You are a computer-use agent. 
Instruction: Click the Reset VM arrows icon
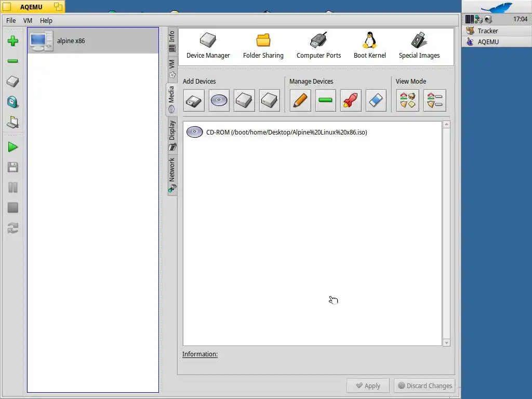13,228
